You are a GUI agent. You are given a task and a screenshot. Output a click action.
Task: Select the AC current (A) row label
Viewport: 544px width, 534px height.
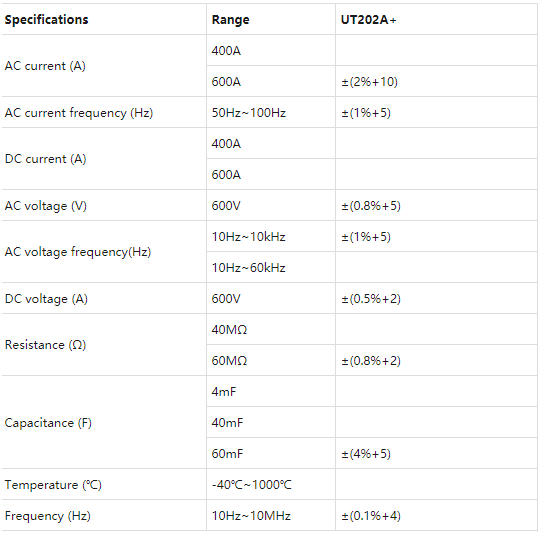pyautogui.click(x=45, y=66)
